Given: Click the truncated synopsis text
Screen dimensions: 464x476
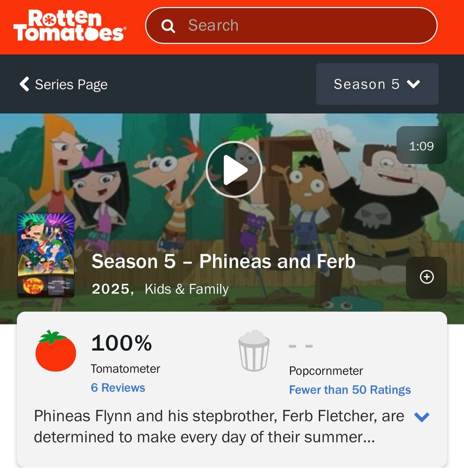Looking at the screenshot, I should (x=219, y=427).
